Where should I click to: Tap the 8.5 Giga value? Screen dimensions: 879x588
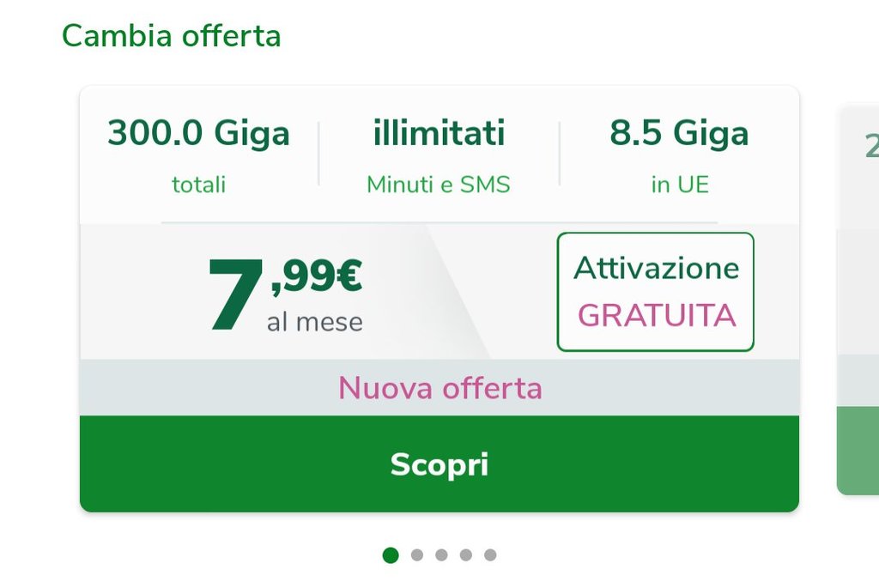(x=679, y=134)
